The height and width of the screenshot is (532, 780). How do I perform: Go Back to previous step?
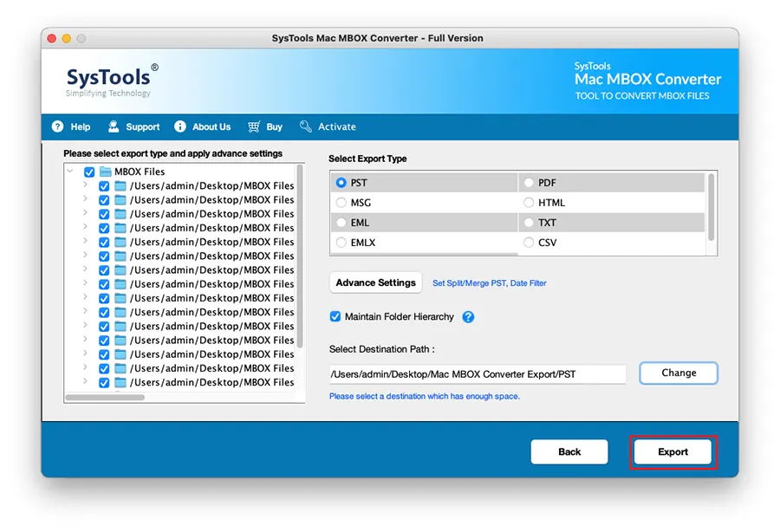(x=569, y=451)
